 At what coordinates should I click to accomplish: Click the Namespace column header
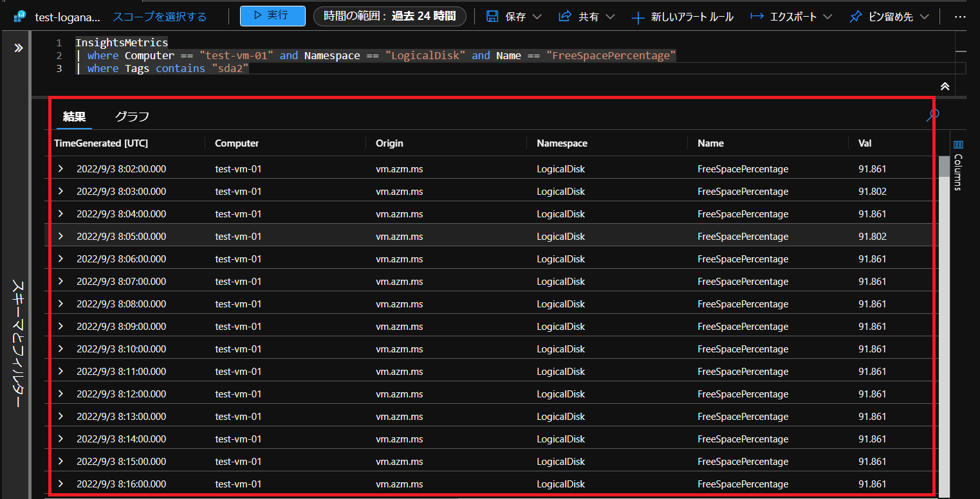point(562,143)
